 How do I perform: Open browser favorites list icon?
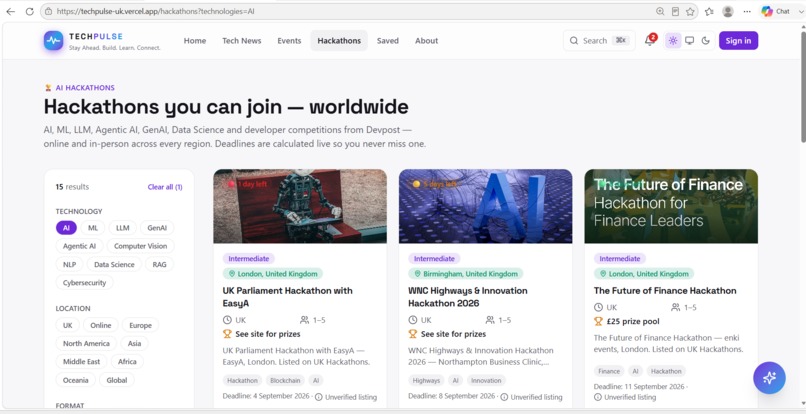coord(709,11)
